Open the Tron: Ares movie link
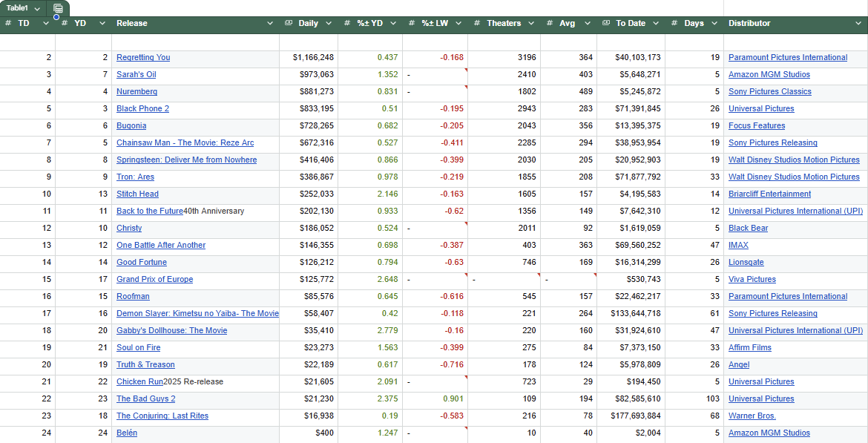Image resolution: width=868 pixels, height=443 pixels. pyautogui.click(x=135, y=177)
